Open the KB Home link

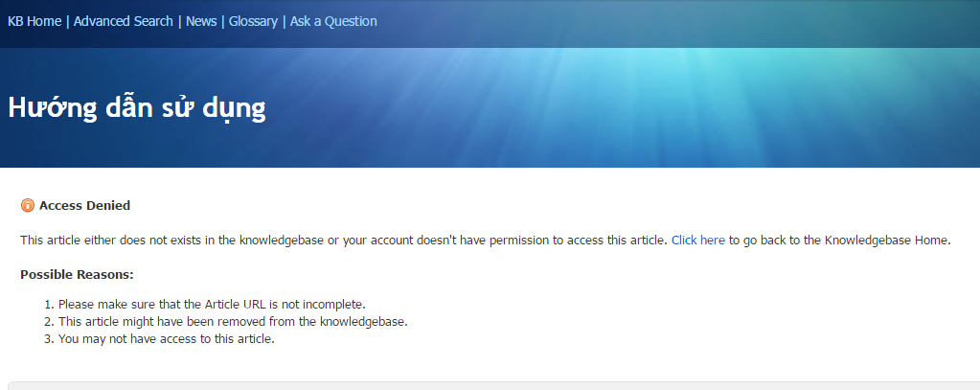34,21
